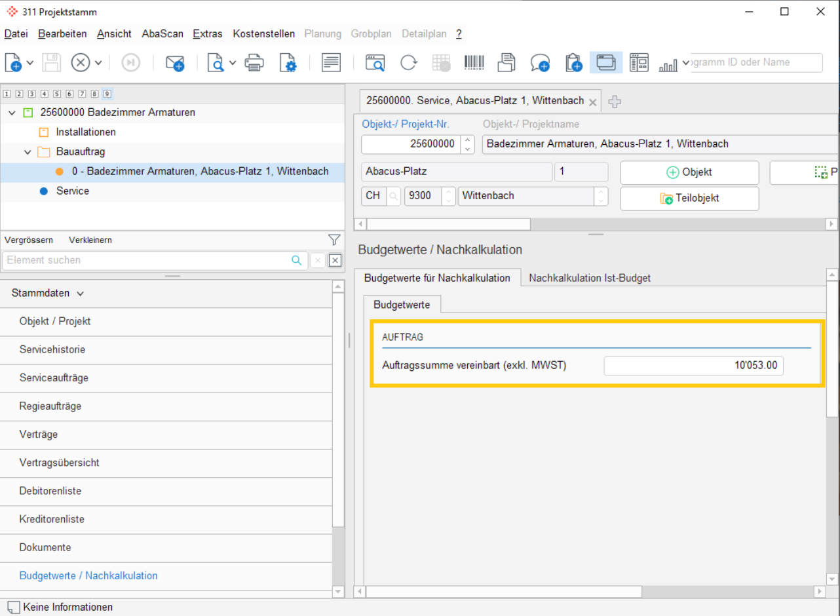
Task: Open Objekt / Projekt in the Stammdaten list
Action: click(166, 321)
